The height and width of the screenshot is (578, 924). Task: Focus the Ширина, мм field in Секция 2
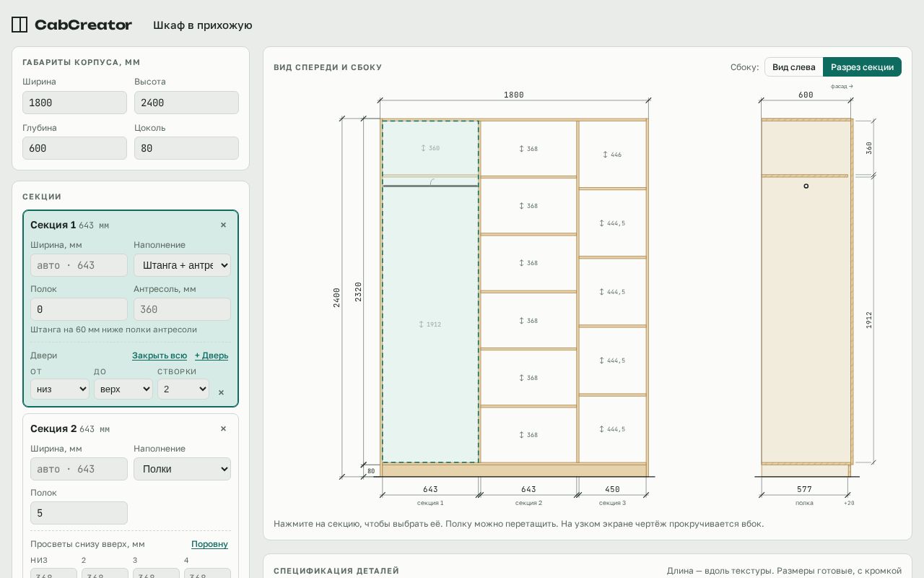[79, 469]
